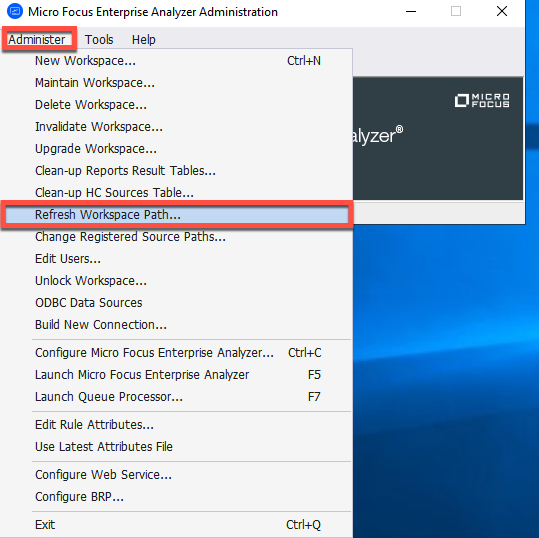The width and height of the screenshot is (539, 538).
Task: Click Use Latest Attributes File
Action: (176, 447)
